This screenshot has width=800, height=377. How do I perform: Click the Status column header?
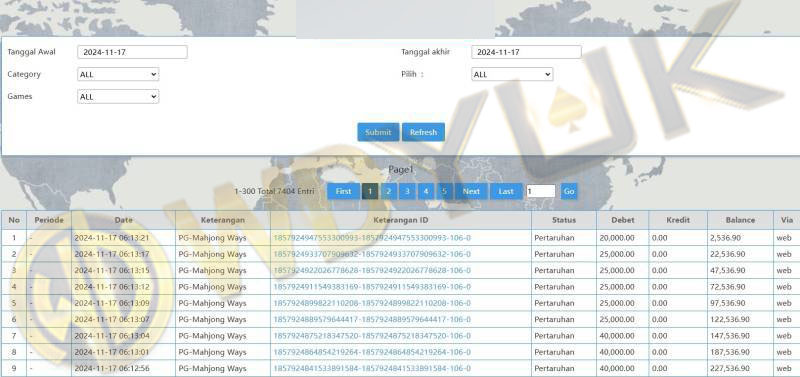tap(564, 220)
